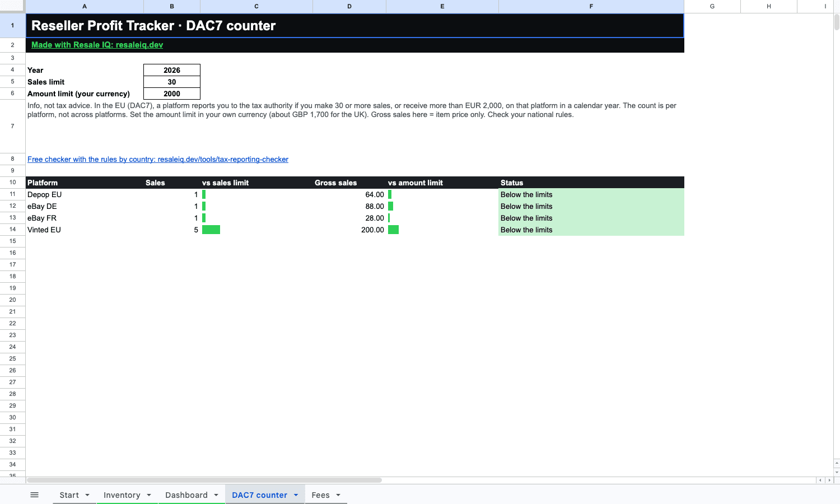
Task: Open the Made with Resale IQ link
Action: [97, 45]
